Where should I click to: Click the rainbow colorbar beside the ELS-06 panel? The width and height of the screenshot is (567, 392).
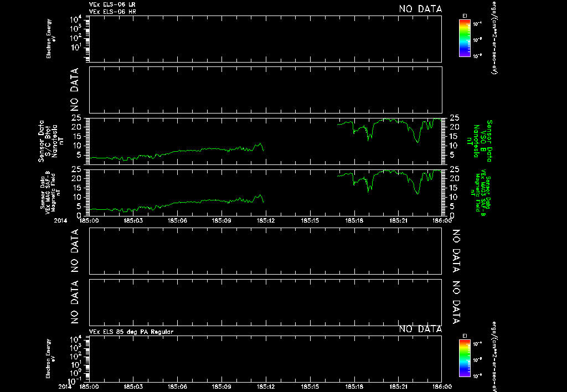465,38
